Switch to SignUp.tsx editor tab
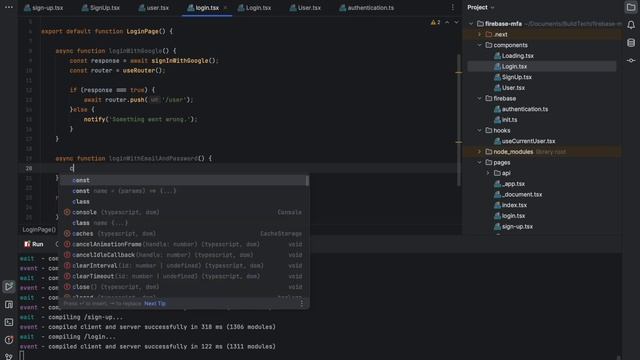Screen dimensions: 640x360 click(x=100, y=8)
